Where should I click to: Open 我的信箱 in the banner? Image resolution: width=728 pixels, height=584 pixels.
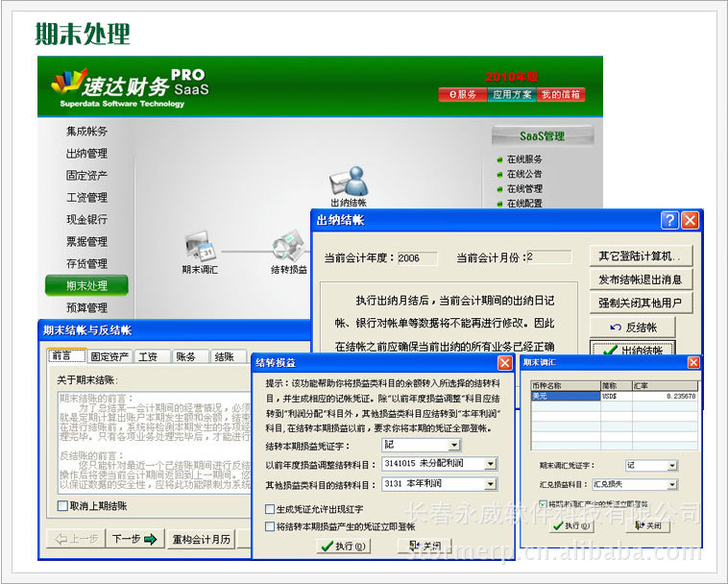click(561, 95)
